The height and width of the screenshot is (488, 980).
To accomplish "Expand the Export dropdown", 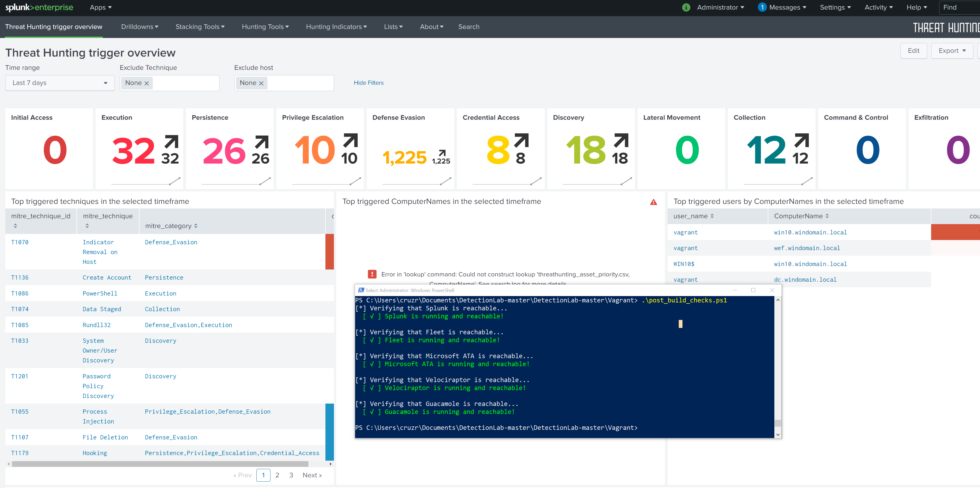I will [952, 51].
